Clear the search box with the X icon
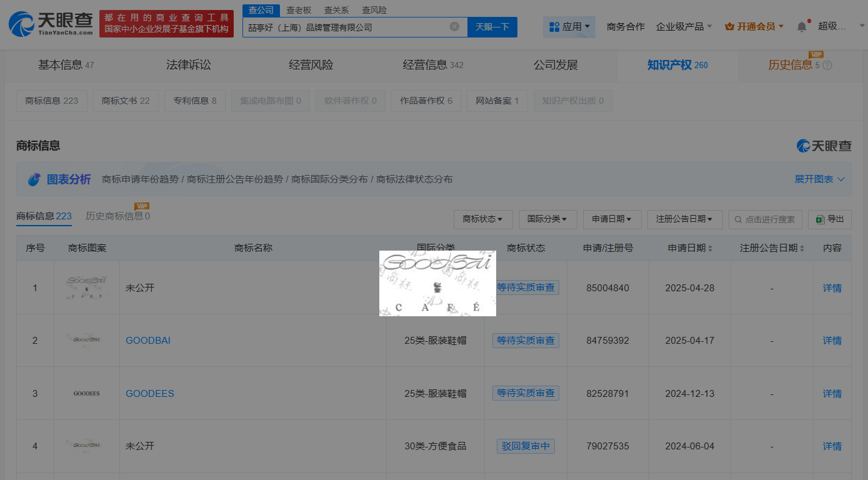 [454, 27]
